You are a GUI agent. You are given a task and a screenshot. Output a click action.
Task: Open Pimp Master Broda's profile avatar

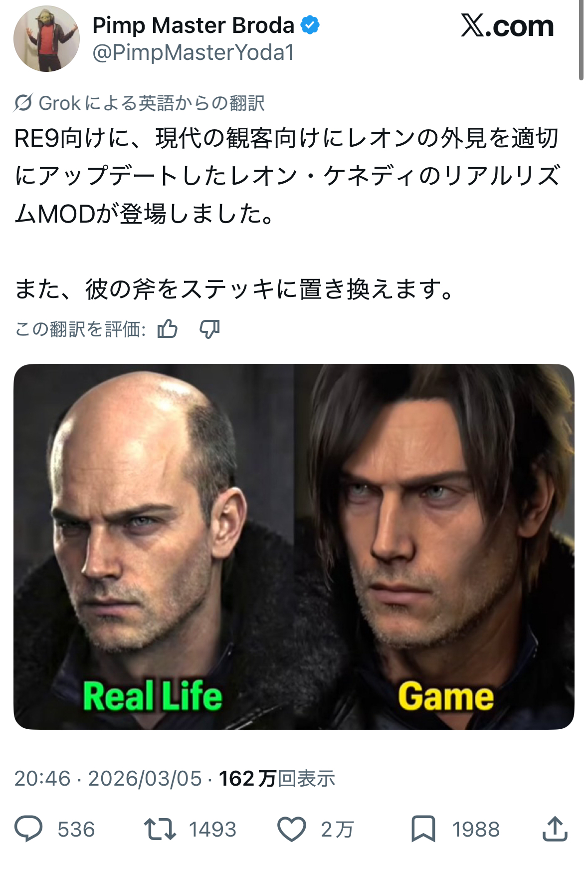click(x=46, y=38)
